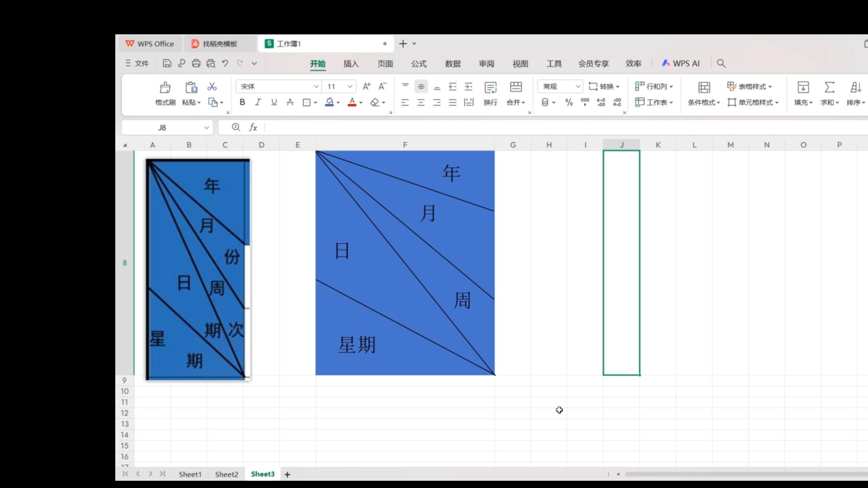Click the Wrap Text icon
This screenshot has width=868, height=488.
pos(491,87)
